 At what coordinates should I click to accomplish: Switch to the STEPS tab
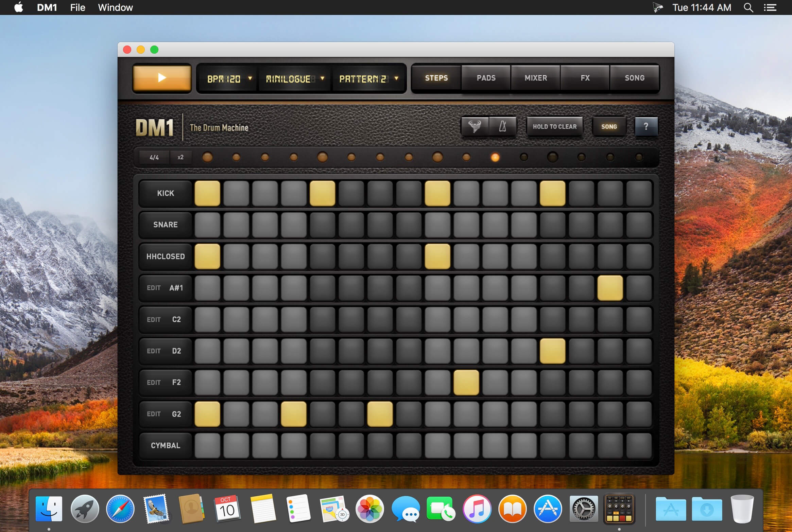(436, 78)
